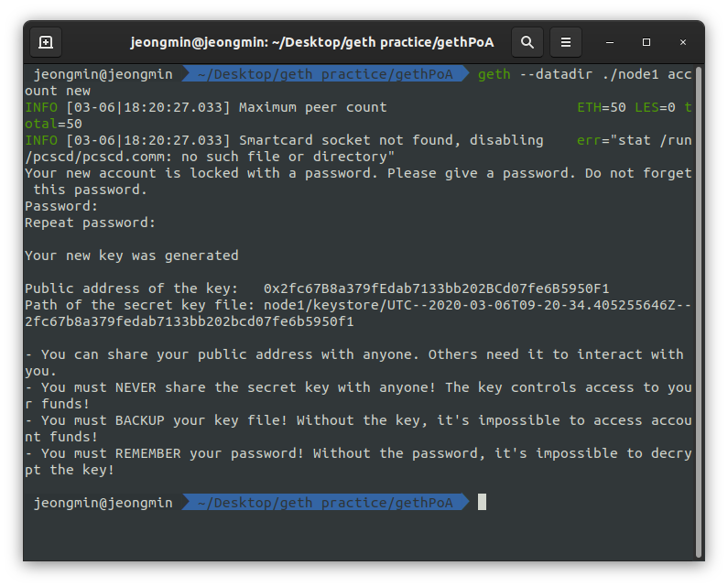Click 'You can share your public address' line
728x587 pixels.
tap(354, 354)
